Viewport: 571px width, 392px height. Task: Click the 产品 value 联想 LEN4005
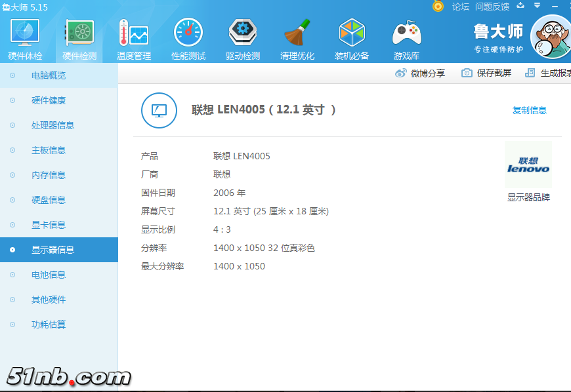click(x=242, y=157)
